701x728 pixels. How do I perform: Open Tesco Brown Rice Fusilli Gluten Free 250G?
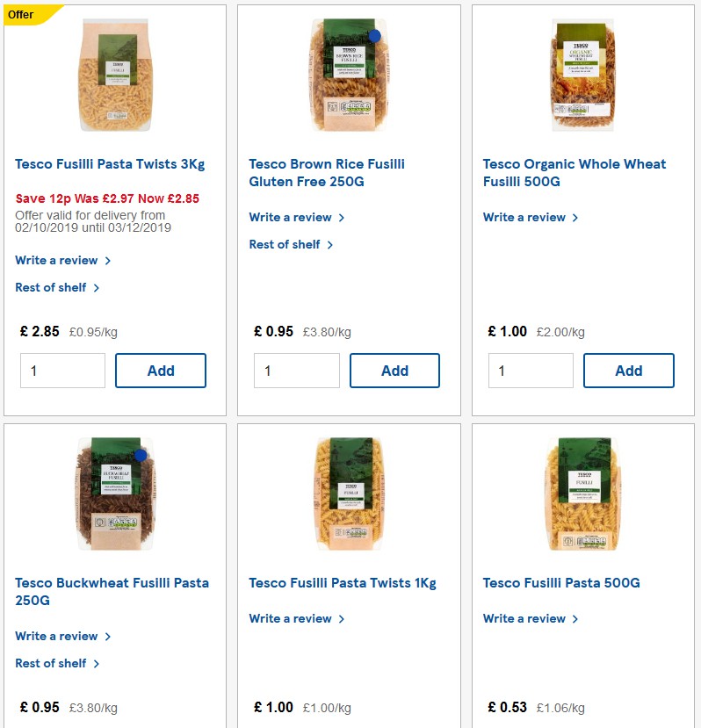pos(326,172)
